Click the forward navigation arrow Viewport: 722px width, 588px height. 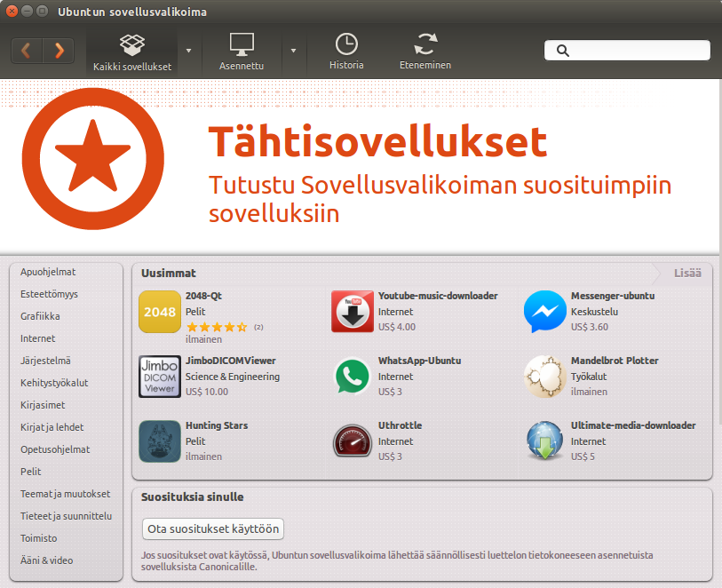point(59,51)
